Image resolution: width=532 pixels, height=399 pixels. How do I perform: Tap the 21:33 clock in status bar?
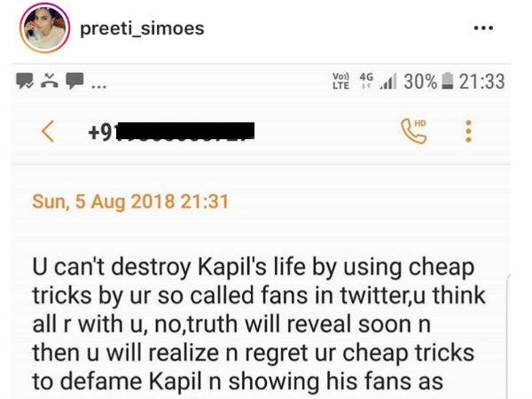483,82
